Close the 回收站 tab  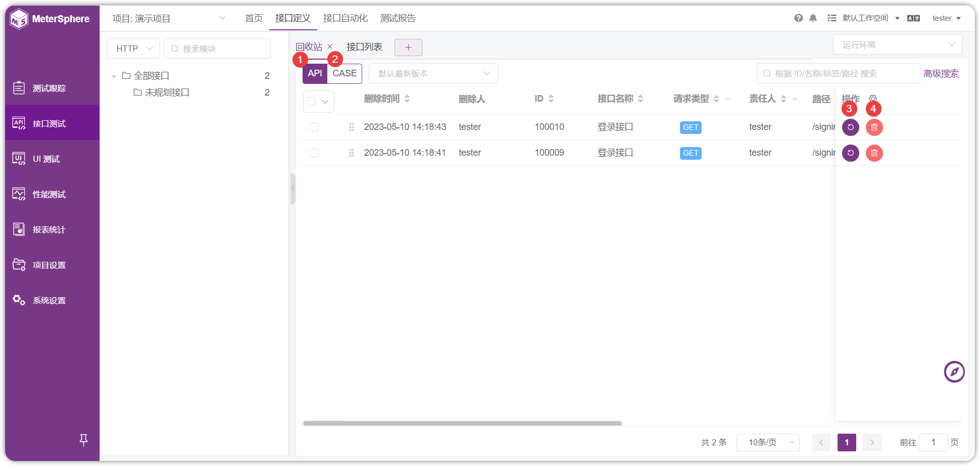[330, 46]
